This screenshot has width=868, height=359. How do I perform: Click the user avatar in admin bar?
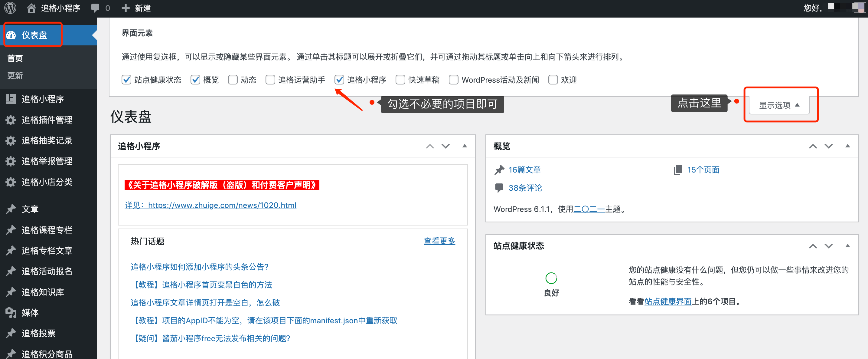[x=860, y=7]
